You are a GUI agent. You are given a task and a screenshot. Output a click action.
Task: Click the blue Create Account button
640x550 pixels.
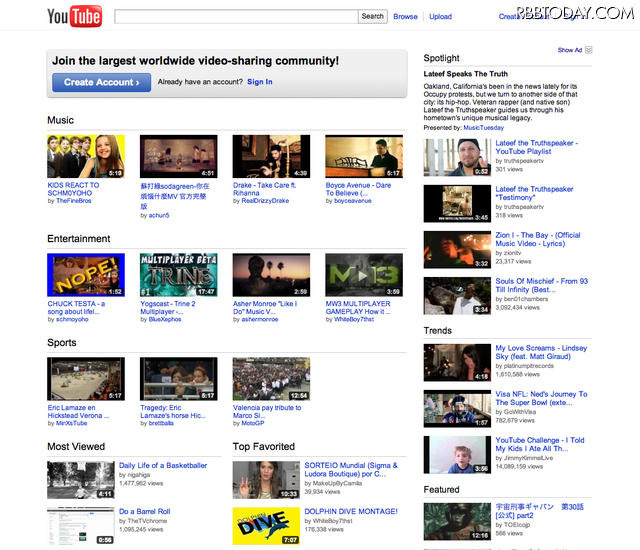[x=101, y=82]
